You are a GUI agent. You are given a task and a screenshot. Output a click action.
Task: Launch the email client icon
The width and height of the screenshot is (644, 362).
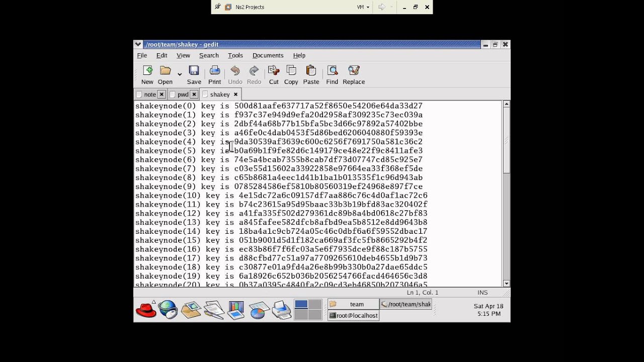pyautogui.click(x=191, y=310)
